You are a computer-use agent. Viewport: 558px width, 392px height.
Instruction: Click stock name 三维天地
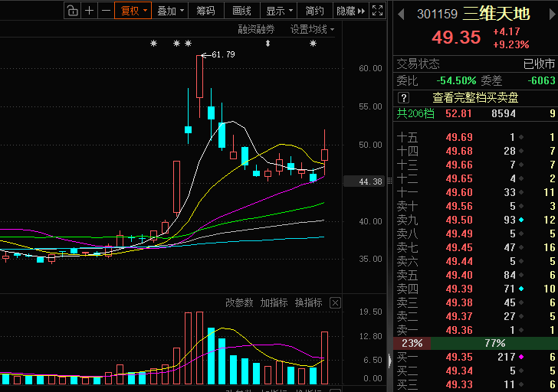[497, 14]
